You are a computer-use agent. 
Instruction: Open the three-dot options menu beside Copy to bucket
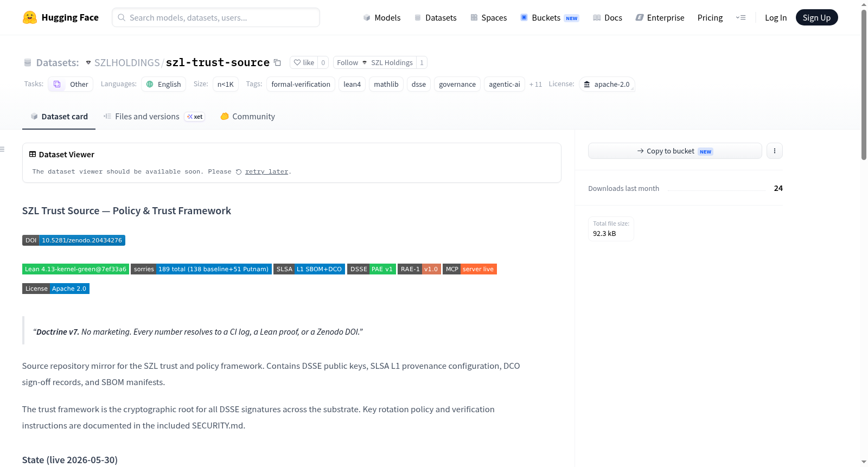[775, 151]
